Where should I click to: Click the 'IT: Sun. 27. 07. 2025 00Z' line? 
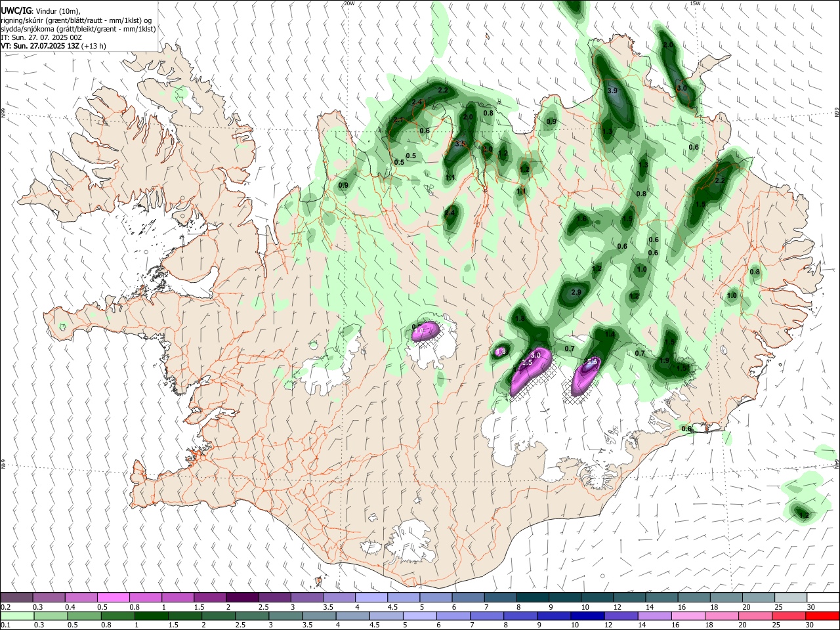click(x=41, y=37)
